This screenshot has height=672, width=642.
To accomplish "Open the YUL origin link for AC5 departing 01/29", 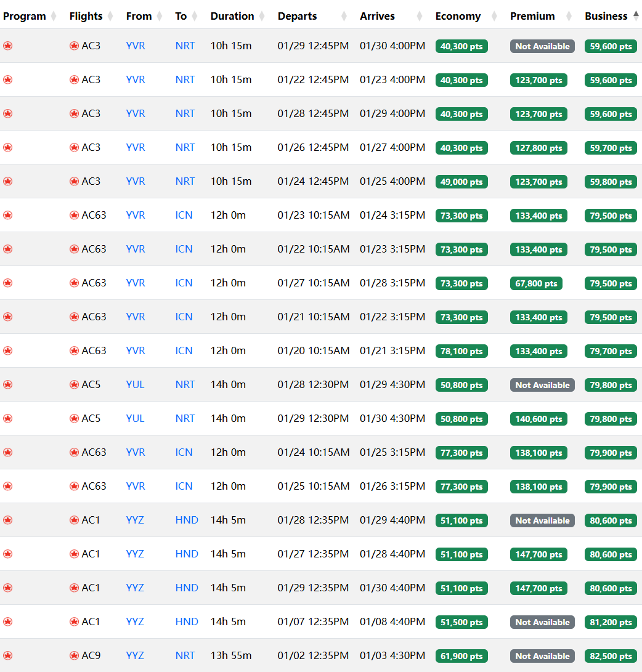I will pyautogui.click(x=135, y=418).
